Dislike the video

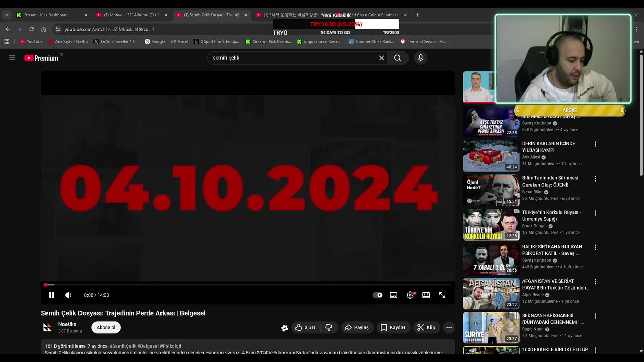coord(329,327)
